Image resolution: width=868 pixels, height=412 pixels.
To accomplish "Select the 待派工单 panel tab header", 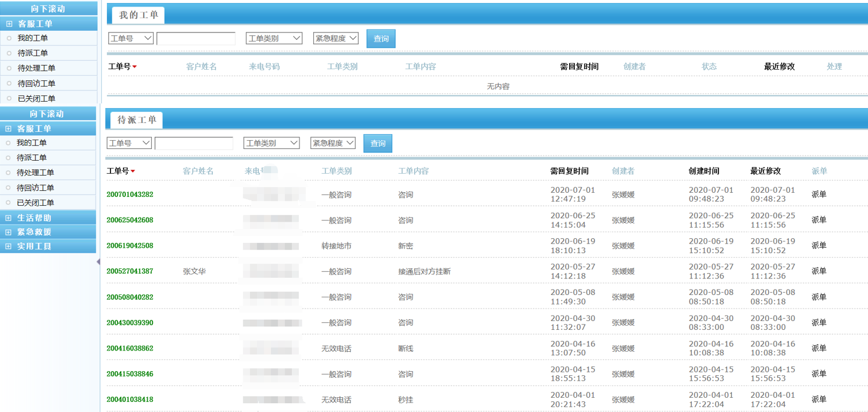I will click(x=136, y=120).
